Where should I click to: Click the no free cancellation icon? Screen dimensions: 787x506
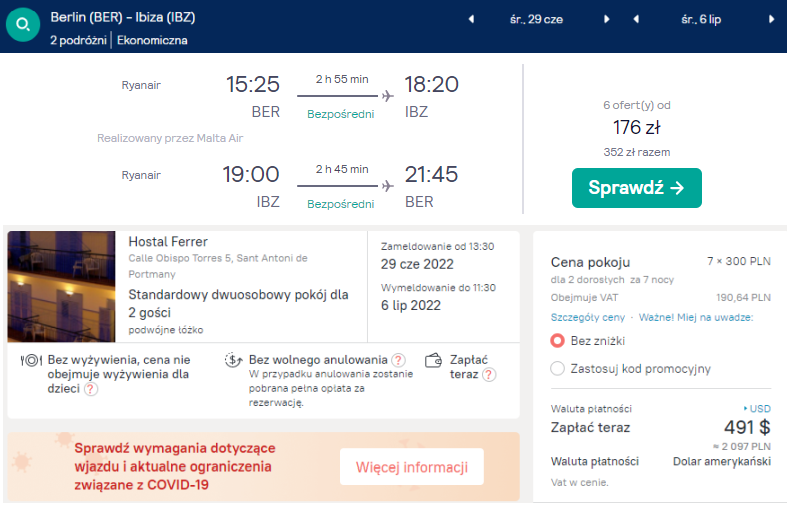coord(234,360)
